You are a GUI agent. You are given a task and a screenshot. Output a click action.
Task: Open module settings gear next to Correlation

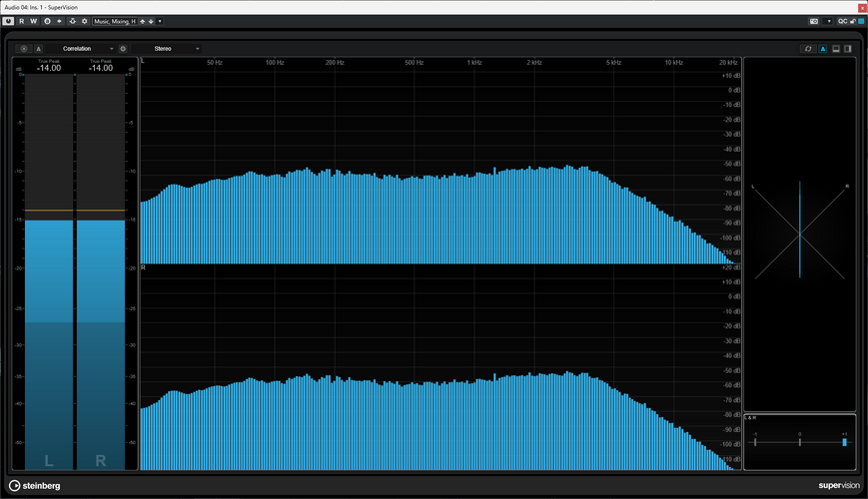tap(123, 49)
